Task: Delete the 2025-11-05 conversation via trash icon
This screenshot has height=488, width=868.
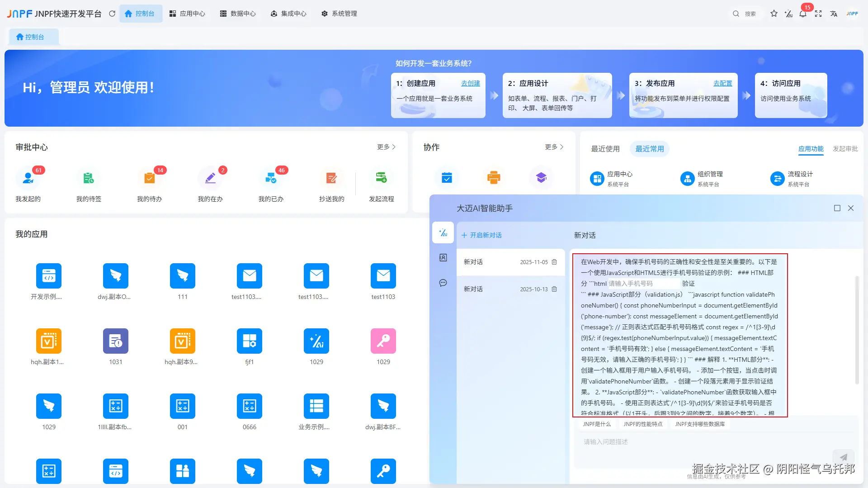Action: pos(555,262)
